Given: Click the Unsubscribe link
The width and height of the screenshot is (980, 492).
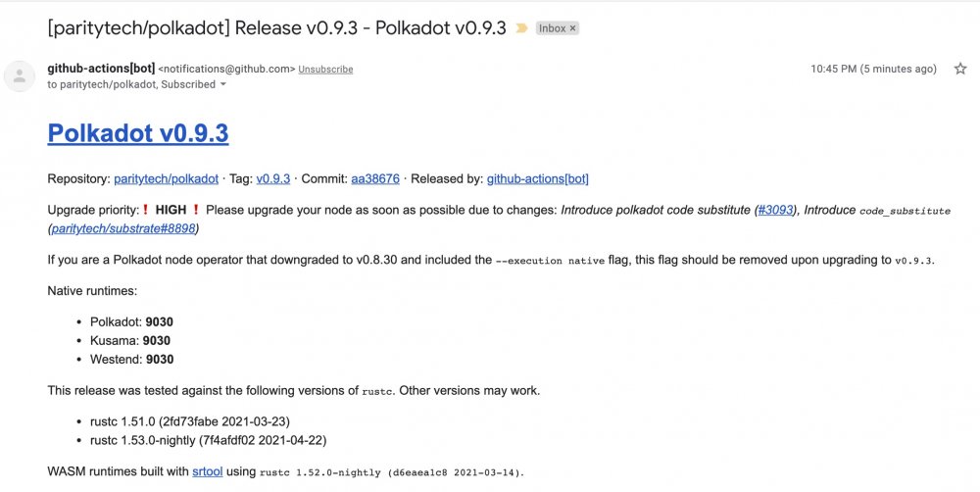Looking at the screenshot, I should click(325, 70).
